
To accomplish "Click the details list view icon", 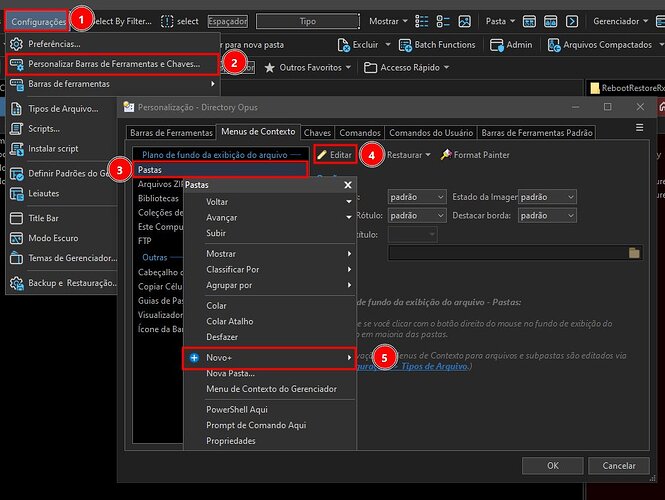I will (x=422, y=21).
